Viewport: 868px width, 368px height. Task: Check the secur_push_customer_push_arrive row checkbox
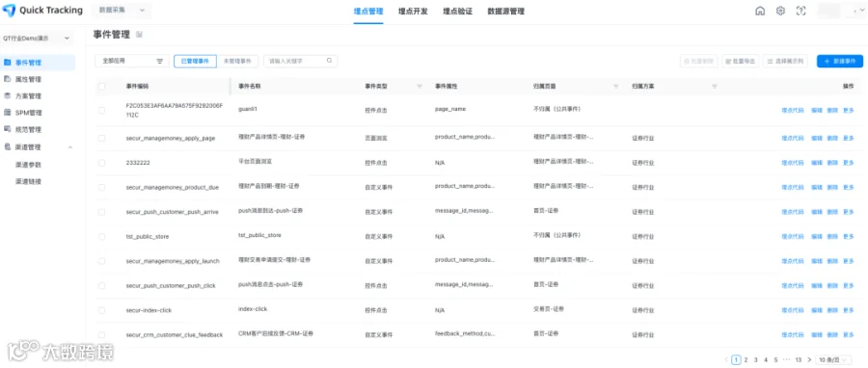tap(101, 212)
